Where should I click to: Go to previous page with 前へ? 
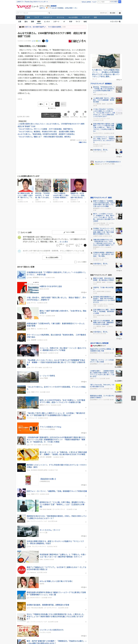41,104
